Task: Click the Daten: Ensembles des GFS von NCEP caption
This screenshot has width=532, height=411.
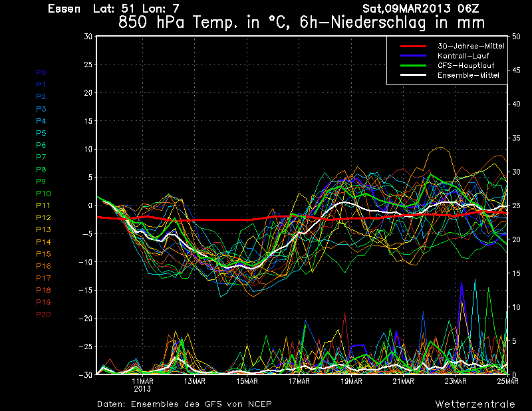Action: pyautogui.click(x=184, y=404)
